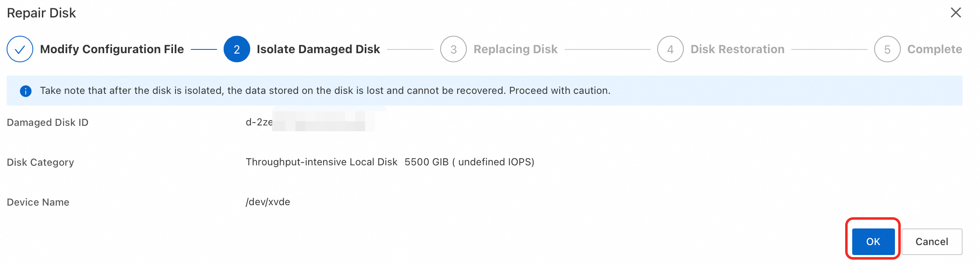Select the Replacing Disk step label
The width and height of the screenshot is (980, 265).
[x=515, y=49]
